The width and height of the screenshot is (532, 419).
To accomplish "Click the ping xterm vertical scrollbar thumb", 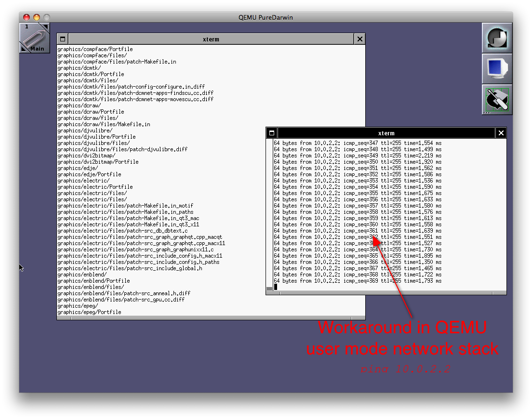I will [269, 288].
